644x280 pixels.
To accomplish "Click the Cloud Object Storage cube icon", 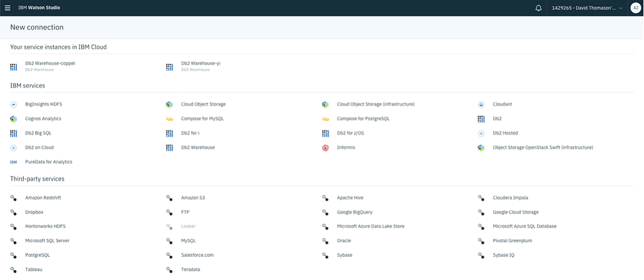I will (x=170, y=104).
